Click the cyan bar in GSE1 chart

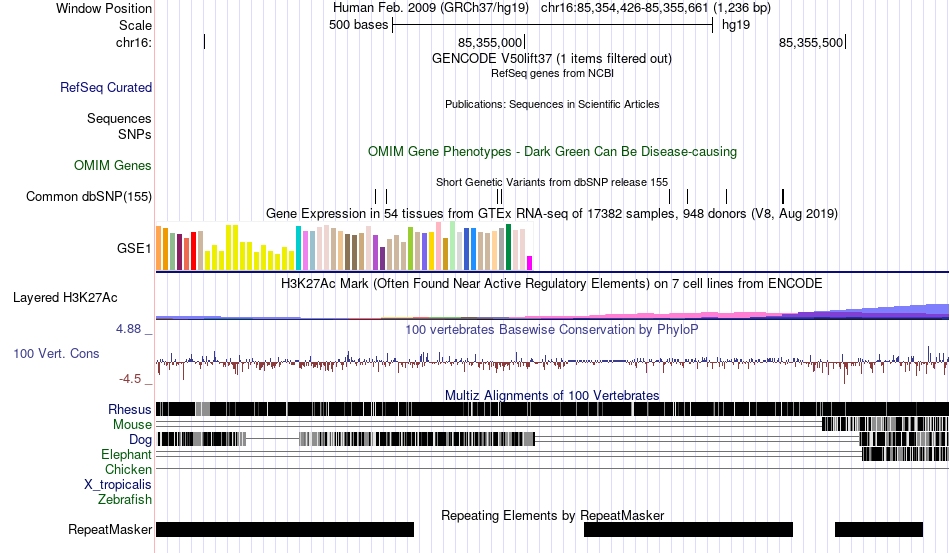tap(298, 248)
